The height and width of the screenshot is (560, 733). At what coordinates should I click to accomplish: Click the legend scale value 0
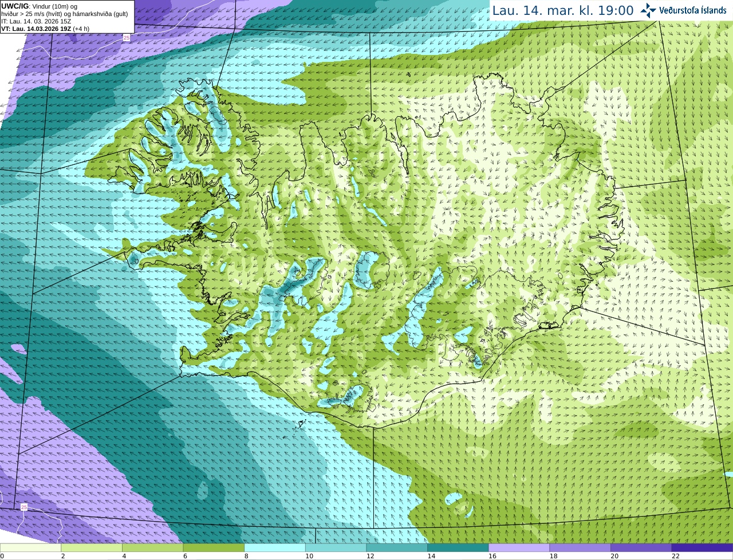[2, 556]
